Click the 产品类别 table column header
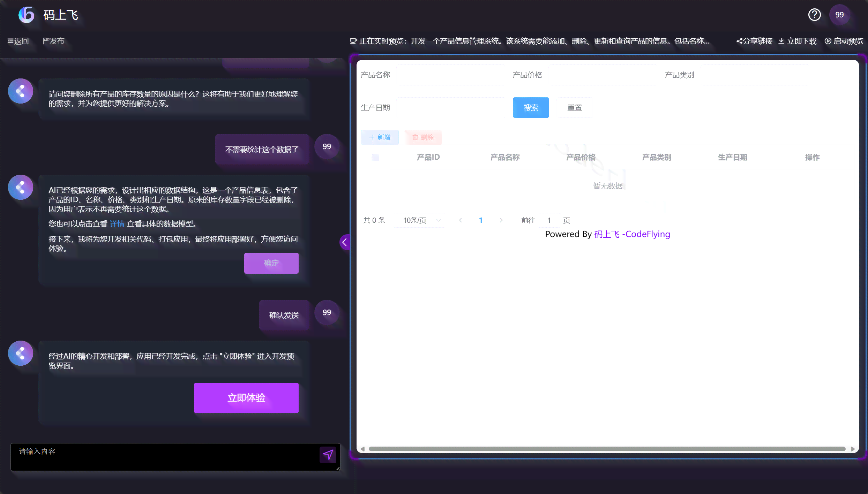This screenshot has height=494, width=868. click(657, 157)
